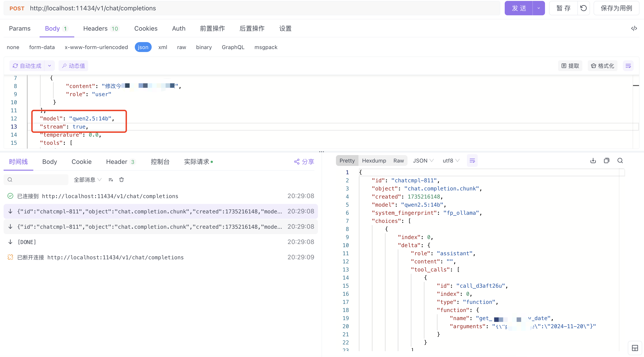
Task: Toggle word wrap in response viewer
Action: point(472,161)
